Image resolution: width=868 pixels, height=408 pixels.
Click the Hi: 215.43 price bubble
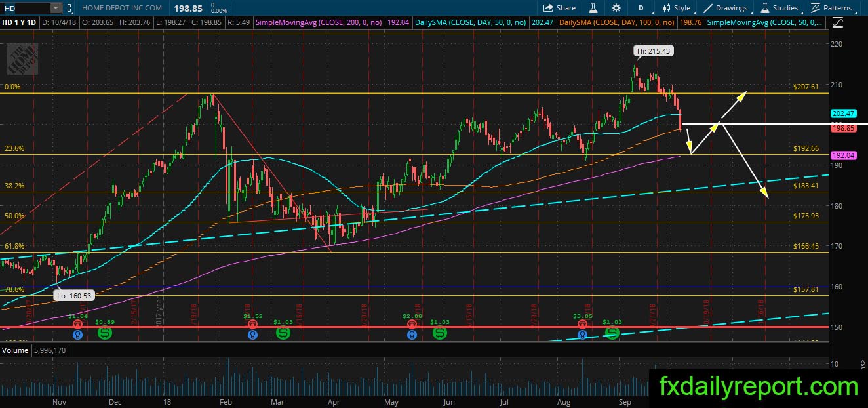654,51
